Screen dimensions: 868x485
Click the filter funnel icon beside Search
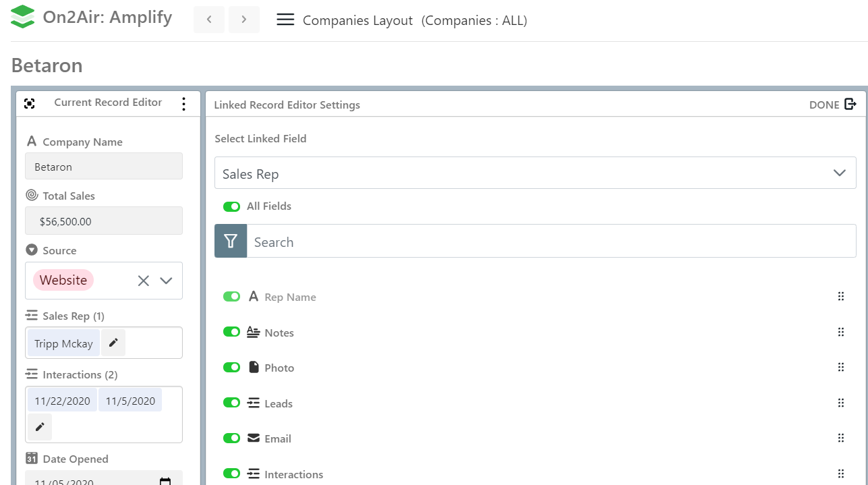tap(231, 241)
